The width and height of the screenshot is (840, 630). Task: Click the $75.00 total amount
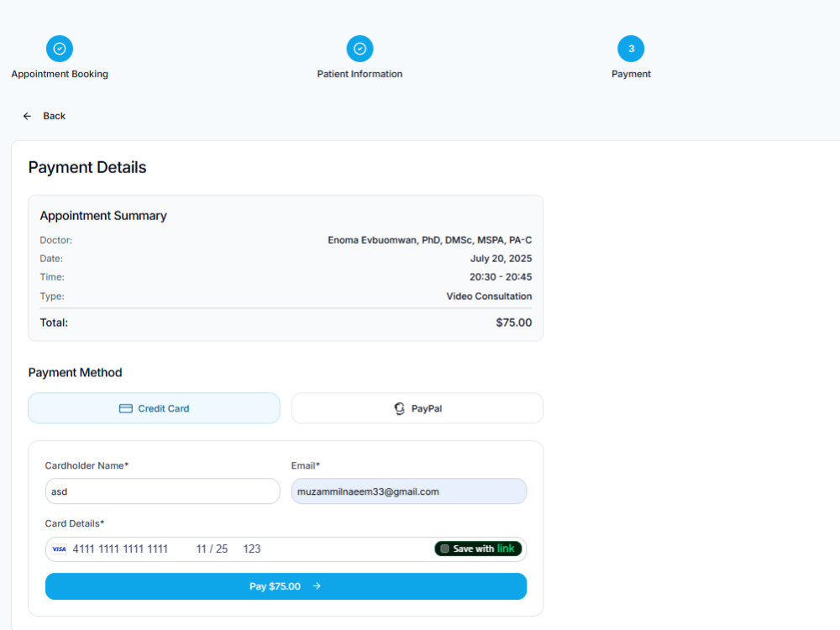tap(514, 323)
